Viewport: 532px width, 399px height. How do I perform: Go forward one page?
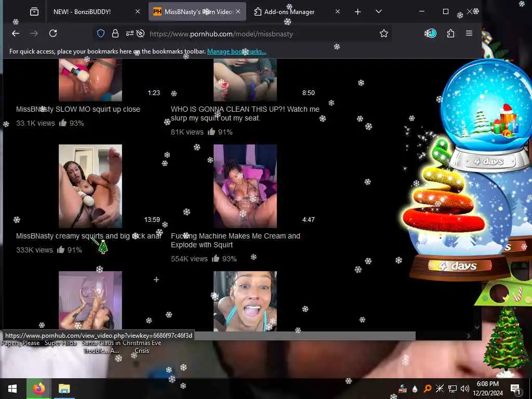[34, 33]
